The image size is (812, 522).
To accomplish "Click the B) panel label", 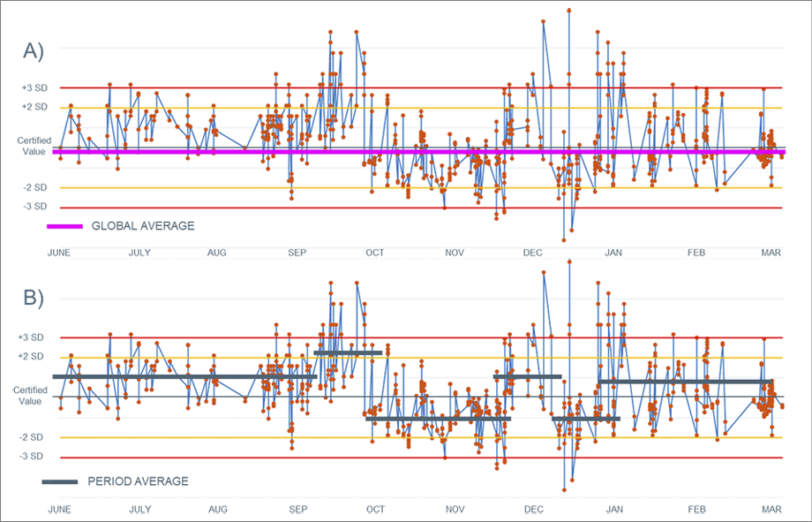I will [x=34, y=298].
